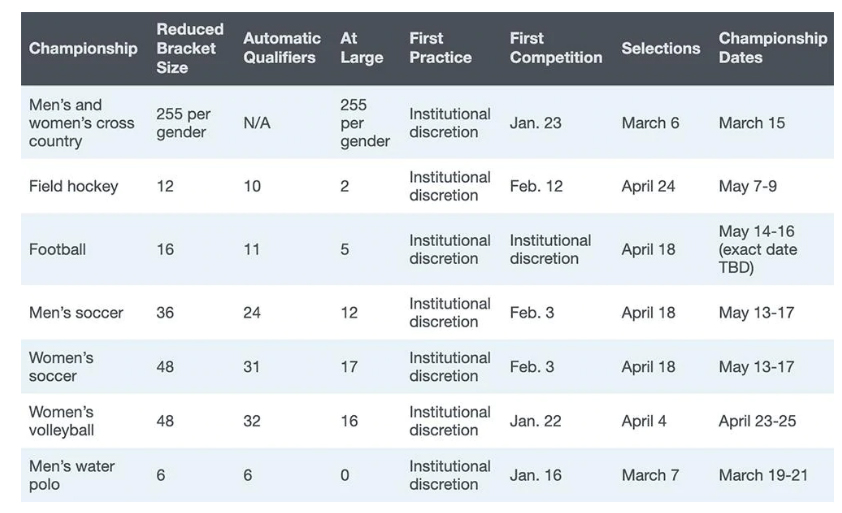Select the Selections column header
842x513 pixels.
coord(660,48)
